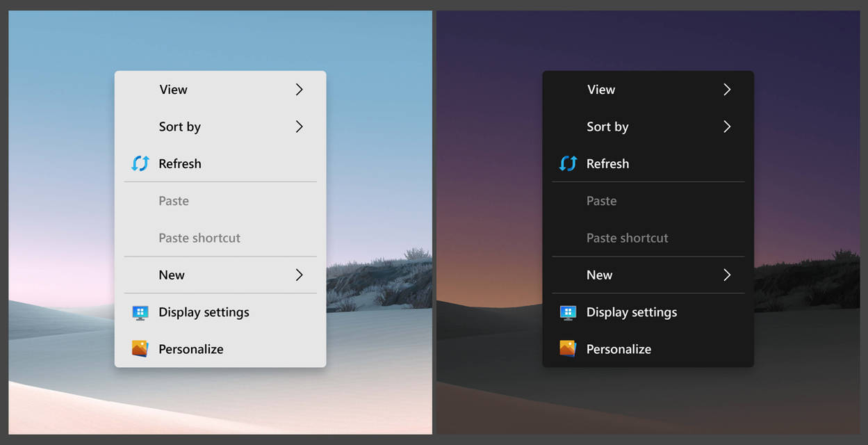Screen dimensions: 868x445
Task: Click the Refresh icon in the dark menu
Action: point(568,163)
